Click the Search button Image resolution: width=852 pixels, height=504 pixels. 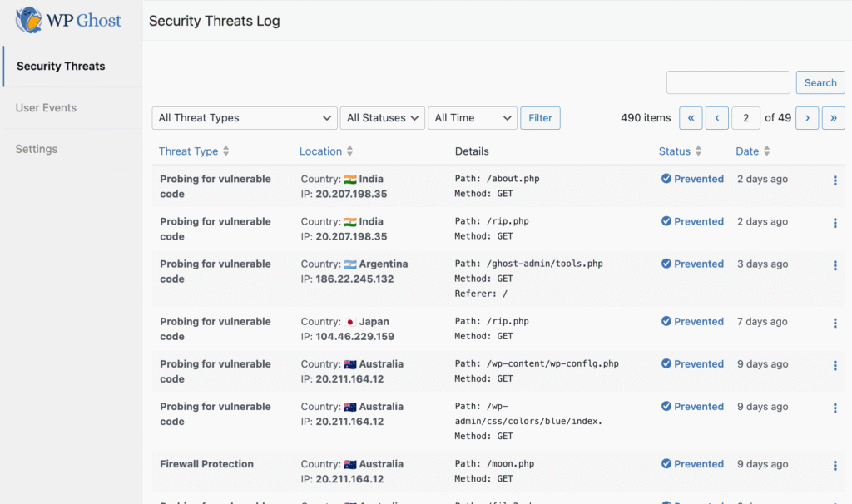point(820,82)
